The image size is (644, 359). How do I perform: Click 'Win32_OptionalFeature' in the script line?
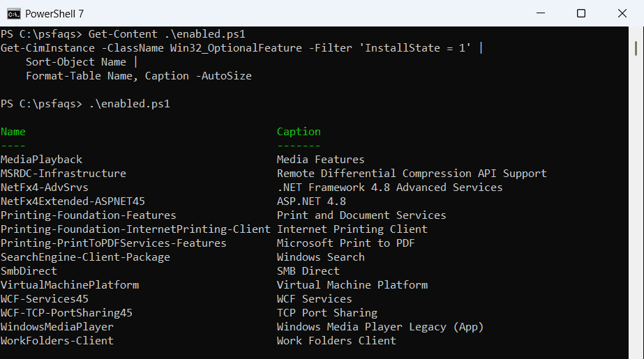[236, 48]
